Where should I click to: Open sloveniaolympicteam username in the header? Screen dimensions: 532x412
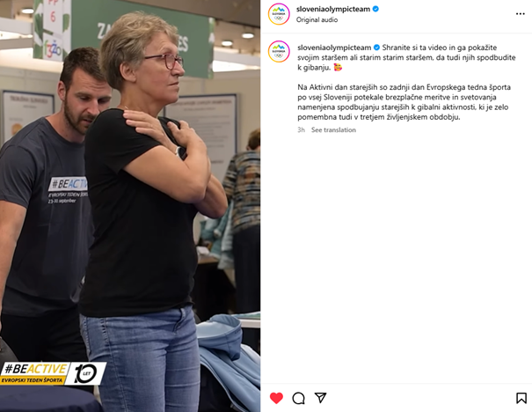(333, 9)
